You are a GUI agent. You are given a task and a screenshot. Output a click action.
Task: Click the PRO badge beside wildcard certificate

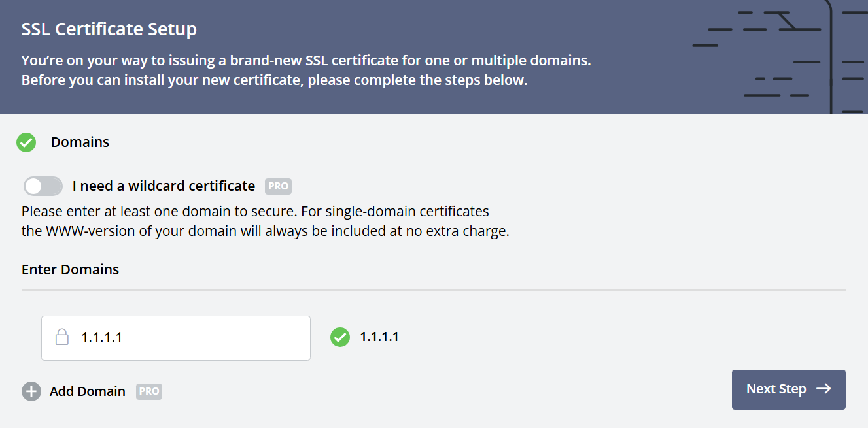tap(278, 186)
